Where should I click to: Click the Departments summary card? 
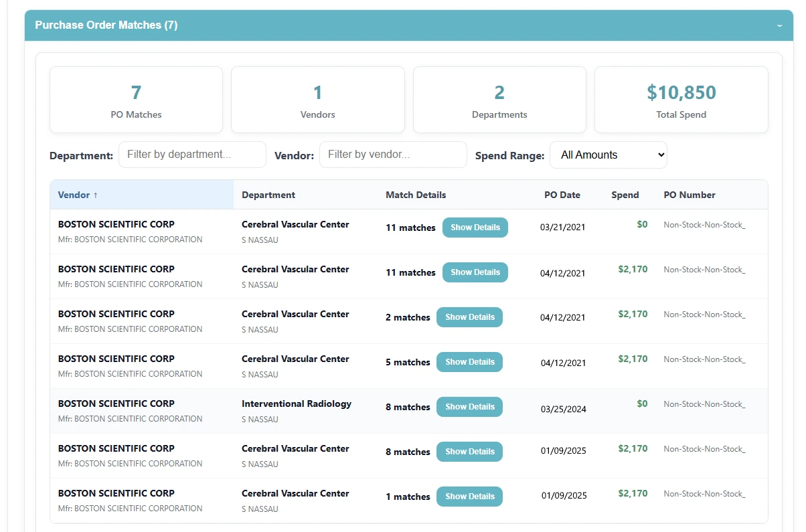(499, 100)
